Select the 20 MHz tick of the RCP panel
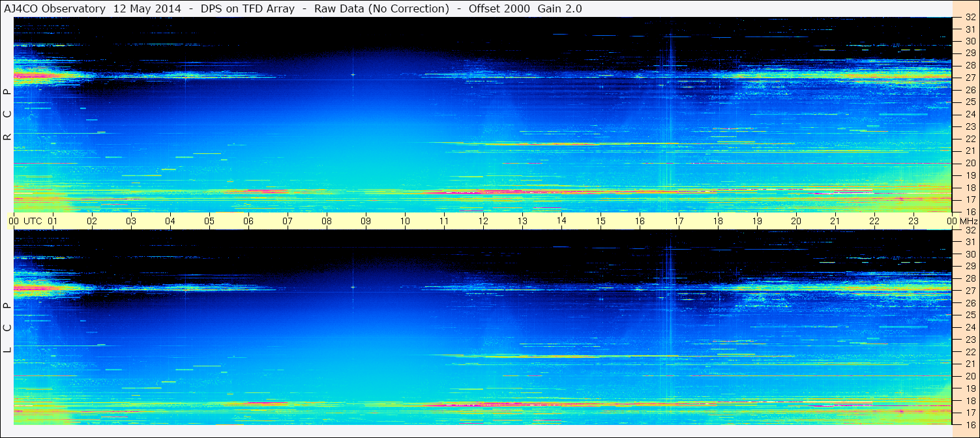Screen dimensions: 980x438 click(x=970, y=163)
